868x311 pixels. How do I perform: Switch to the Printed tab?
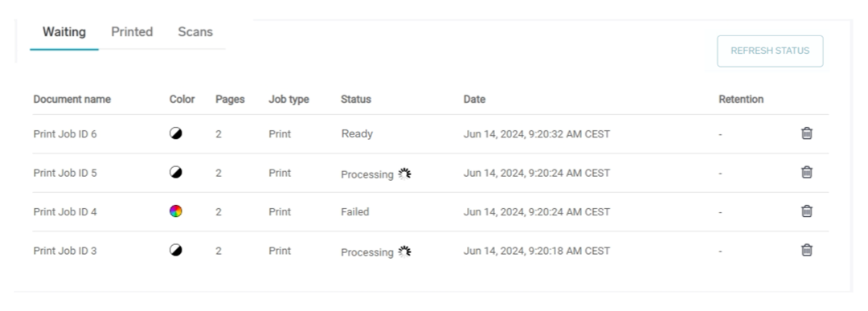coord(132,32)
